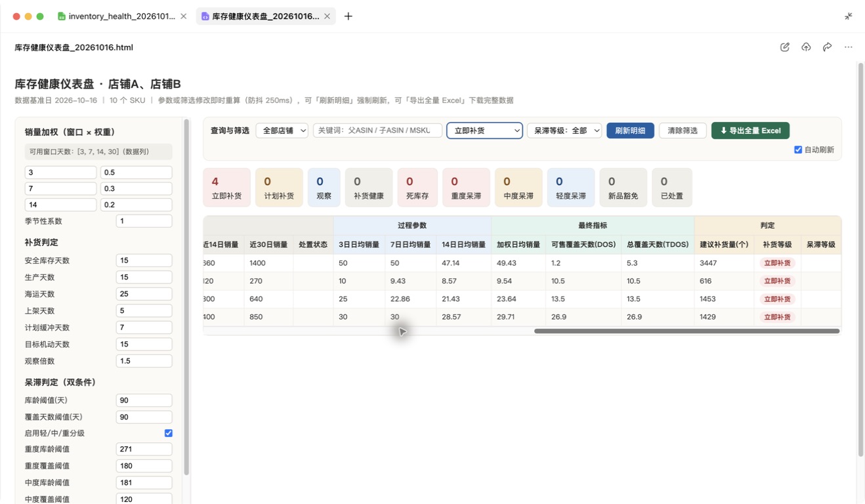Click the cloud upload icon
The image size is (865, 504).
806,47
